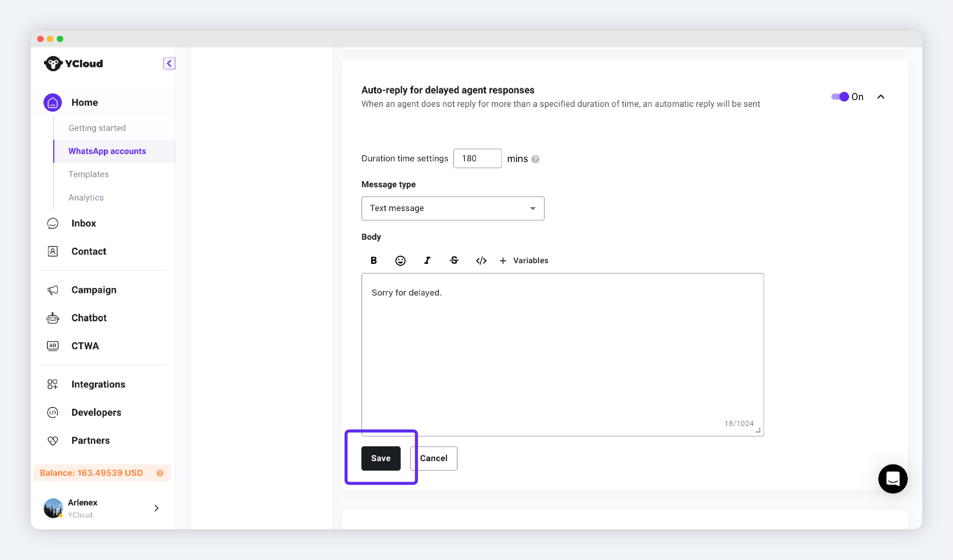Open the emoji picker icon
953x560 pixels.
click(x=400, y=260)
